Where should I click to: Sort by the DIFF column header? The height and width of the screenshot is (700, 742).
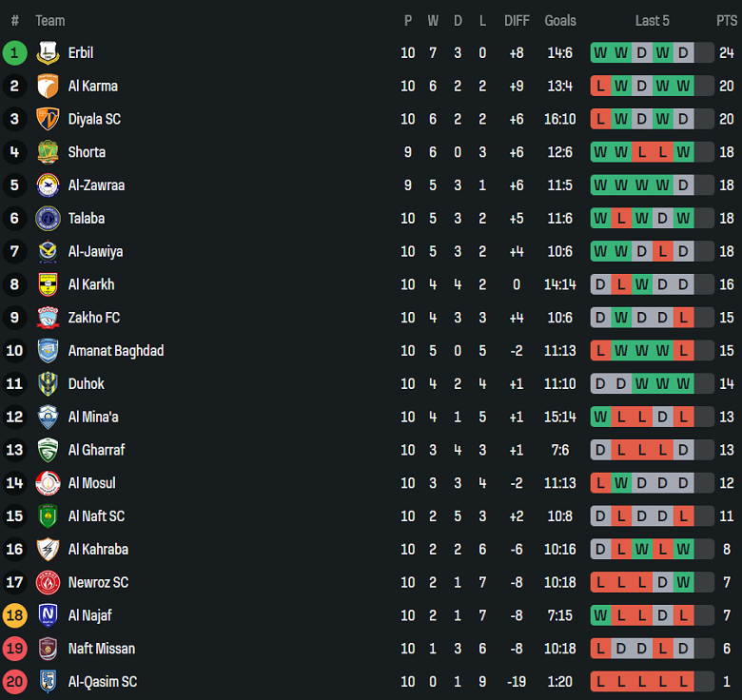517,20
